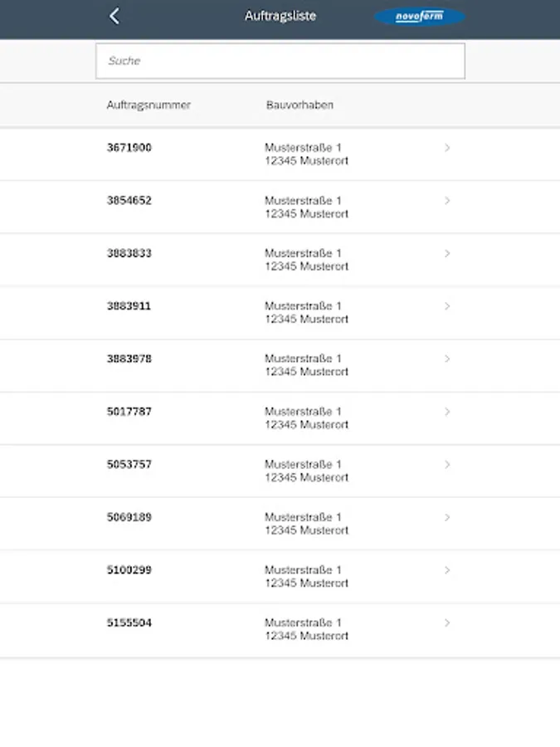
Task: Select order number 3671900
Action: (x=129, y=148)
